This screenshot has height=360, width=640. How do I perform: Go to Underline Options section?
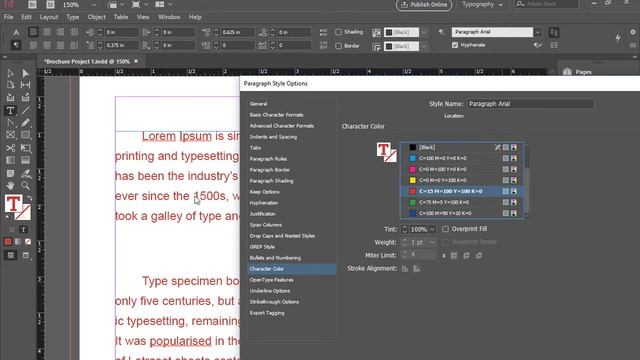[x=270, y=291]
